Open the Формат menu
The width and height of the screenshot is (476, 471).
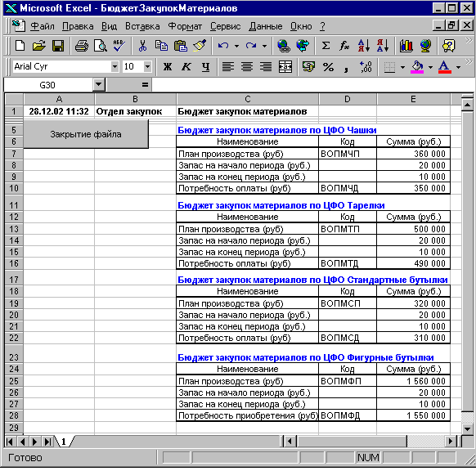pyautogui.click(x=185, y=26)
